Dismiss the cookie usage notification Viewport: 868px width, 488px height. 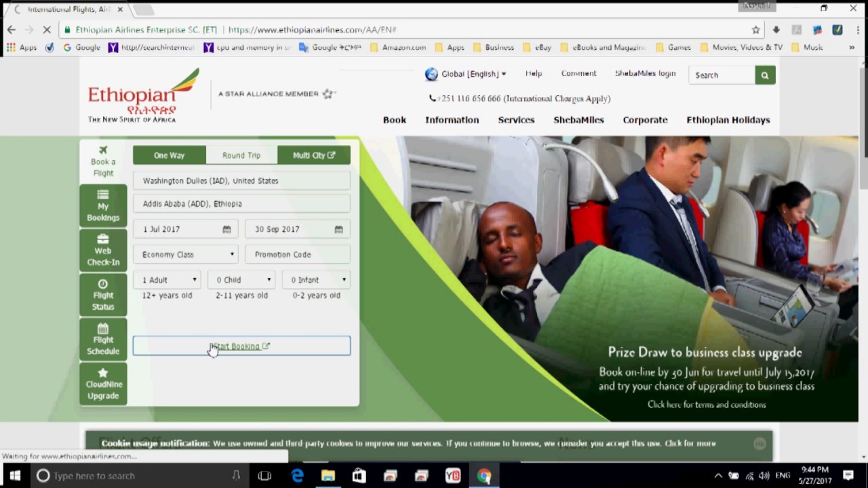[x=759, y=444]
